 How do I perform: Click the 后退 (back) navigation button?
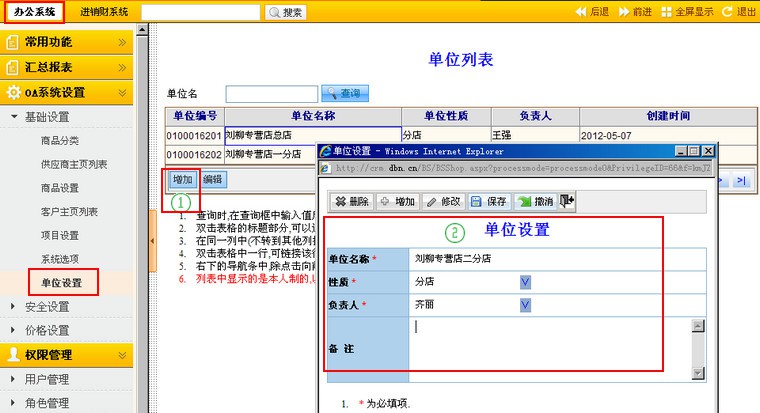point(592,12)
